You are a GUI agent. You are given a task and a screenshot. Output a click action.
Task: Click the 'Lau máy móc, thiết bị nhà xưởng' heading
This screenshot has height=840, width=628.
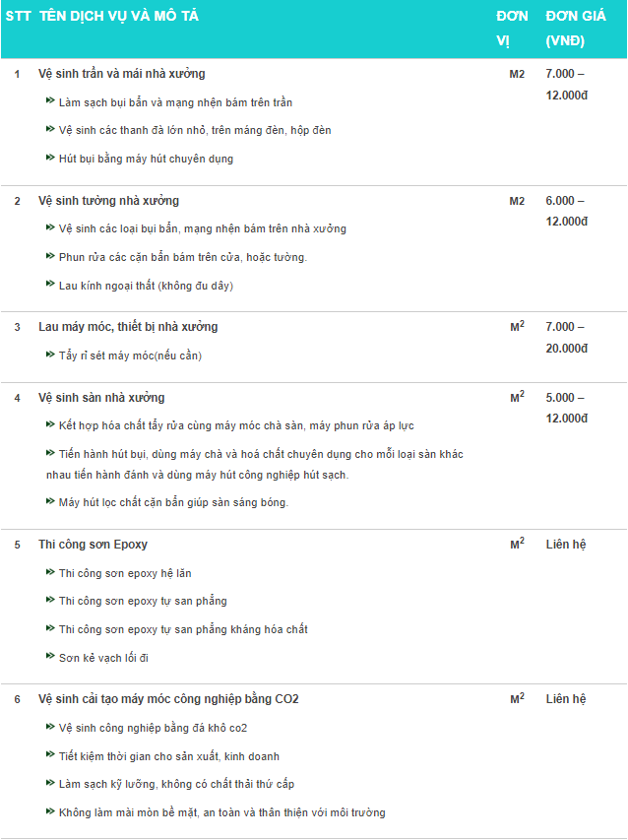pos(128,327)
